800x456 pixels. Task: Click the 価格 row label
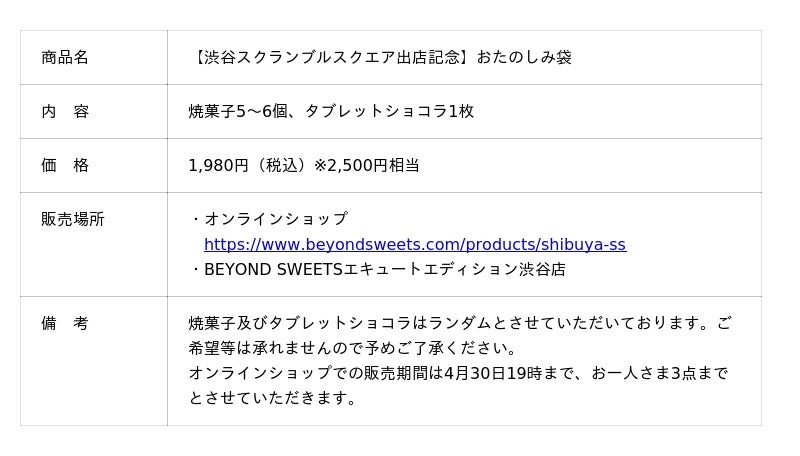coord(65,166)
